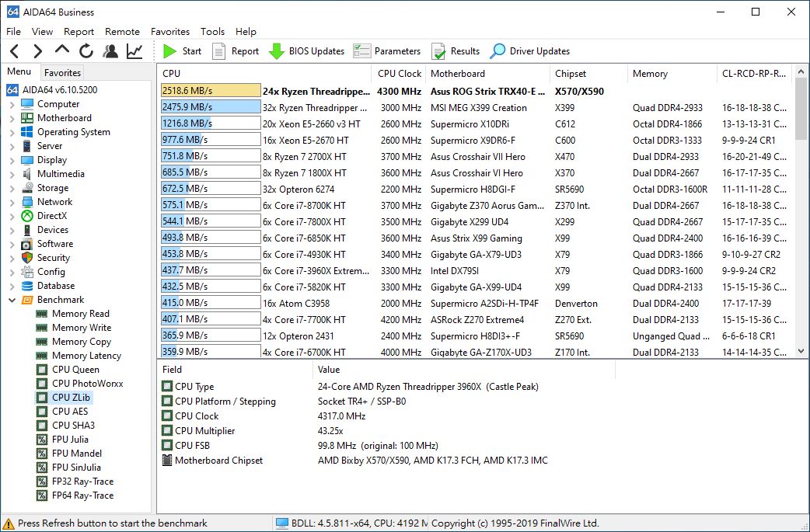Viewport: 810px width, 532px height.
Task: Collapse the Benchmark tree node
Action: [x=12, y=300]
